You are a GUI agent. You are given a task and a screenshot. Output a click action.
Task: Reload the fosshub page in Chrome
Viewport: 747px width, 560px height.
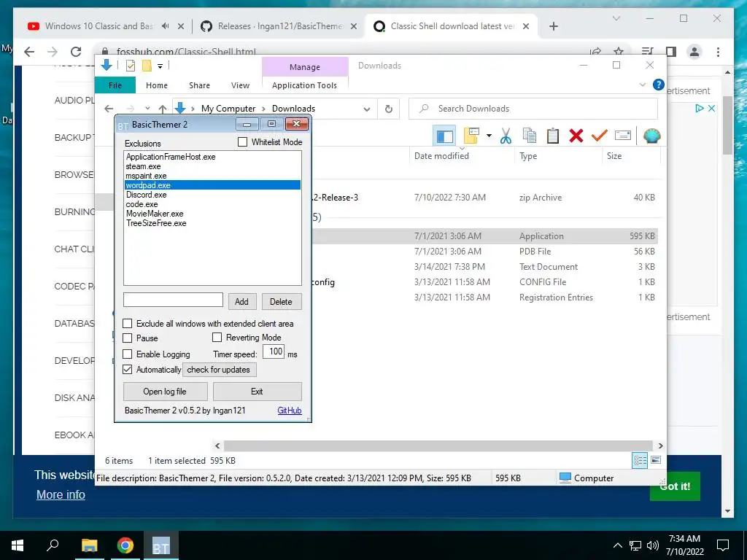(x=76, y=52)
